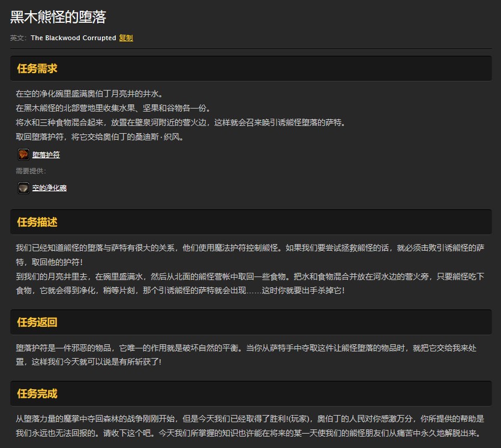Click the English name The Blackwood Corrupted
This screenshot has width=501, height=448.
tap(73, 38)
